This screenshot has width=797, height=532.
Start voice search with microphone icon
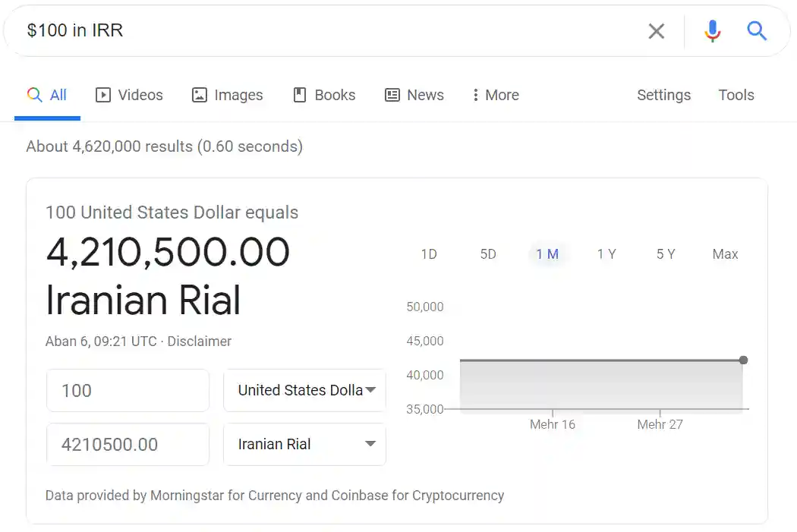tap(712, 31)
